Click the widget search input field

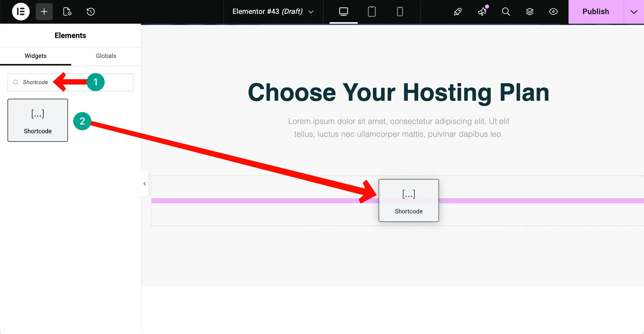point(35,82)
